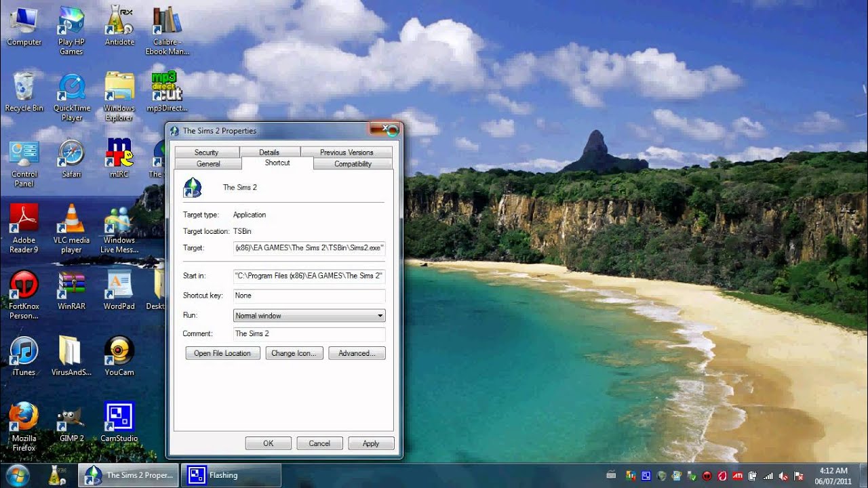868x488 pixels.
Task: Open network signal tray icon
Action: point(768,476)
